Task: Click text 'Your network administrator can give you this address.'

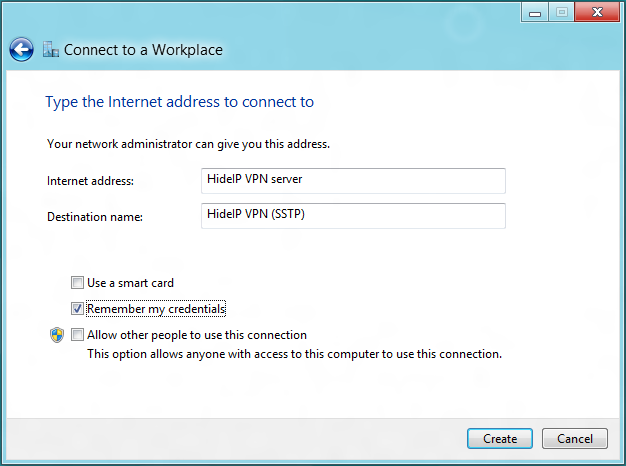Action: (x=188, y=144)
